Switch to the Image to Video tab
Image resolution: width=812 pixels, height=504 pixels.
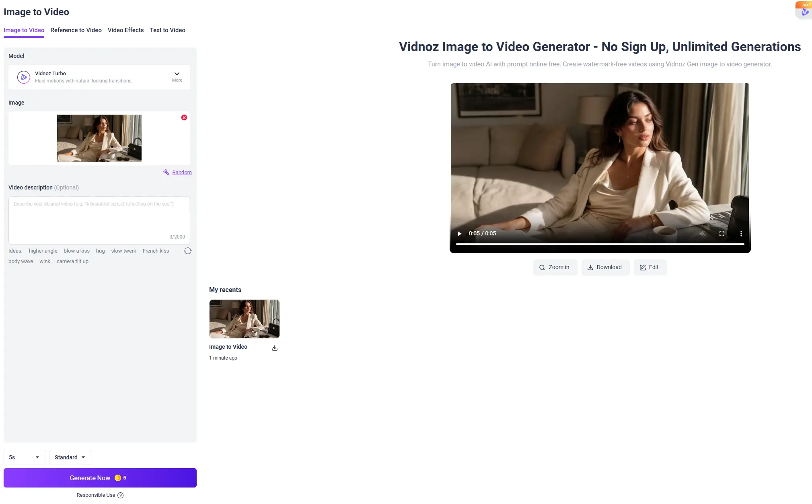(24, 30)
